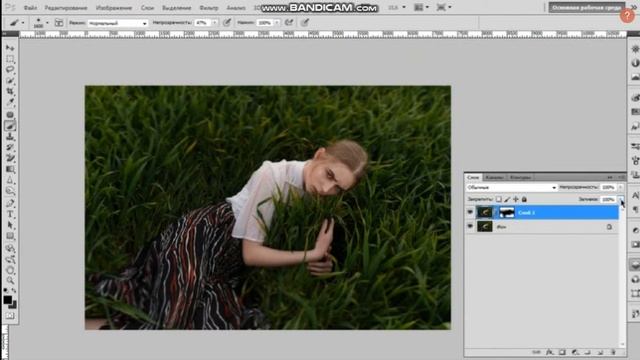This screenshot has width=640, height=360.
Task: Open the Файл menu
Action: (x=30, y=8)
